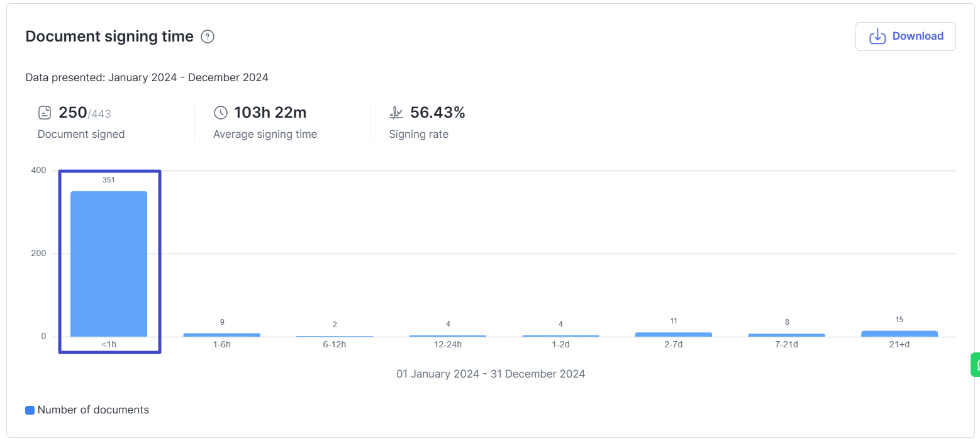This screenshot has width=980, height=443.
Task: Click the Document signing time heading
Action: point(109,36)
